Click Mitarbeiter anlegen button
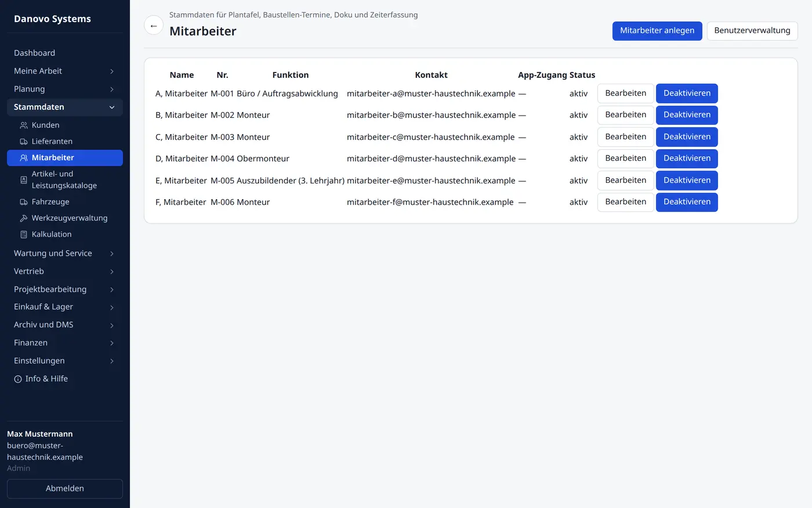812x508 pixels. click(657, 31)
